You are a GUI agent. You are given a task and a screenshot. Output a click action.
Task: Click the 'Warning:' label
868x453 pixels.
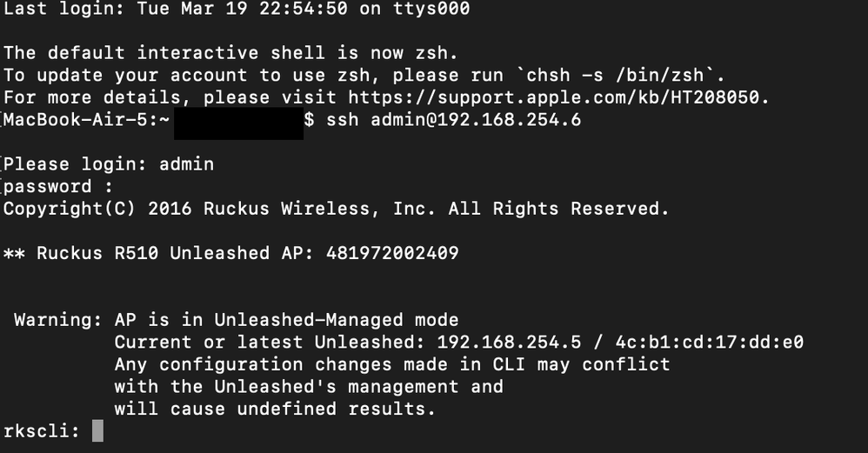(x=58, y=320)
